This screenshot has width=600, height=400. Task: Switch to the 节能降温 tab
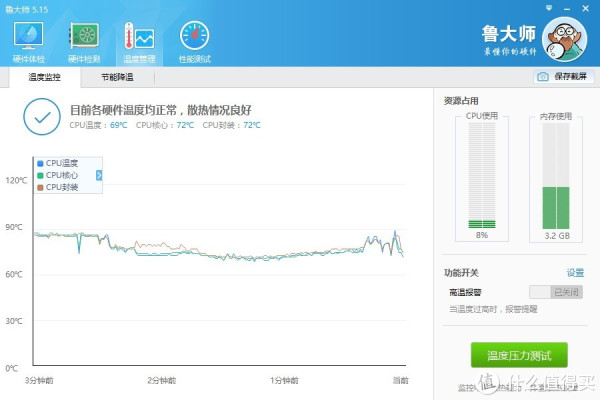pos(117,76)
